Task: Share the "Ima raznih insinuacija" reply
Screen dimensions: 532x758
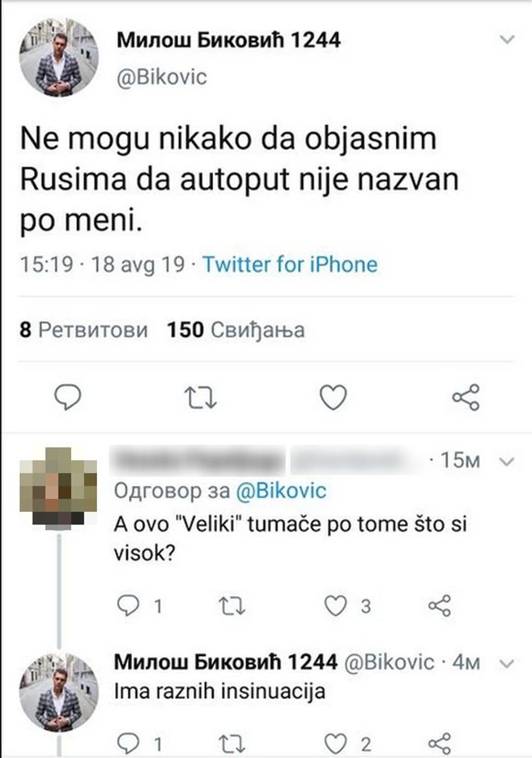Action: click(439, 743)
